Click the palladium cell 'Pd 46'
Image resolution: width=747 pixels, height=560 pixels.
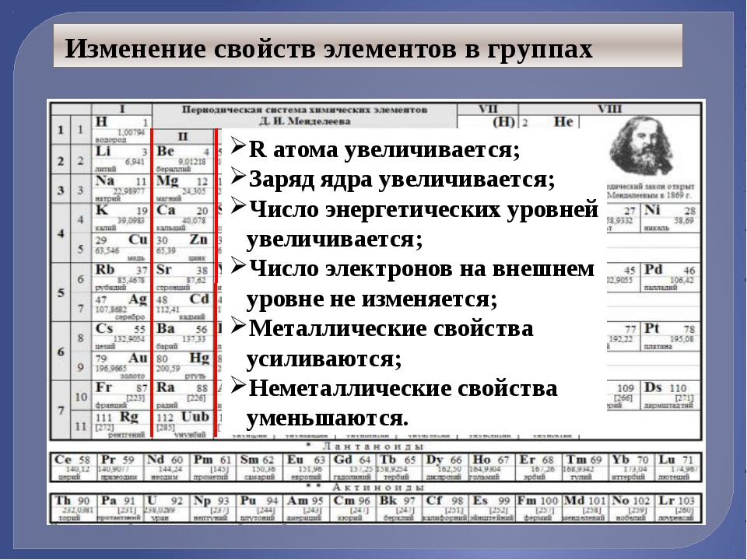[670, 277]
